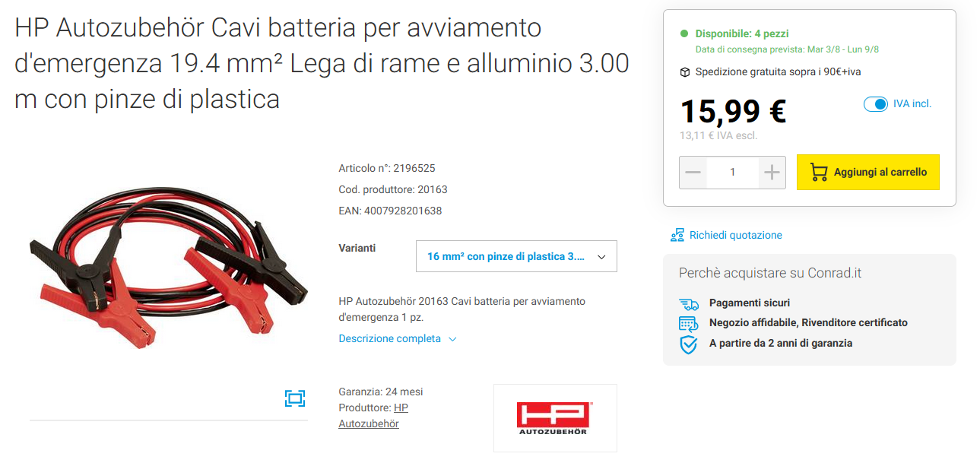This screenshot has width=980, height=463.
Task: Decrease quantity with the minus button
Action: point(693,173)
